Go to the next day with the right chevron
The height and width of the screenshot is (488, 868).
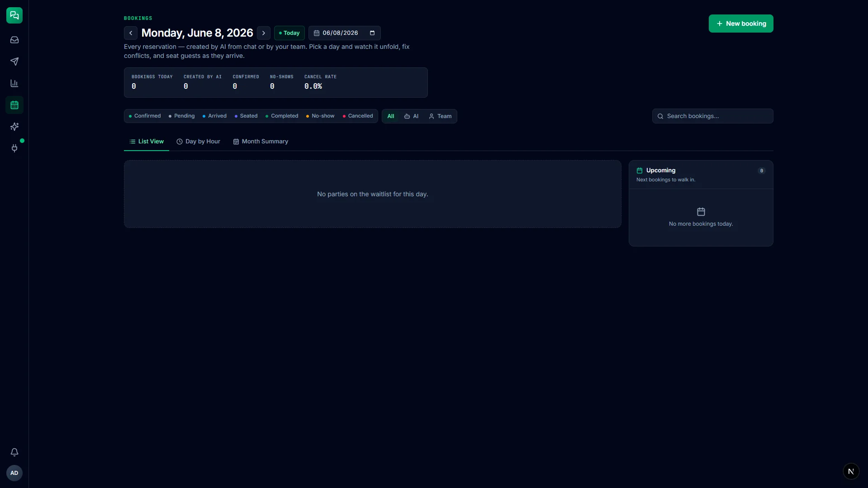click(264, 33)
